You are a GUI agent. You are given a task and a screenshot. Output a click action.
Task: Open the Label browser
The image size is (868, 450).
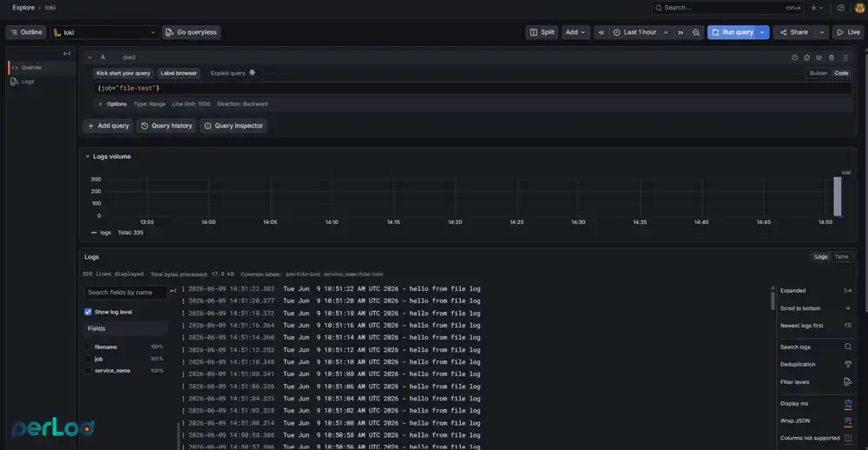(178, 73)
